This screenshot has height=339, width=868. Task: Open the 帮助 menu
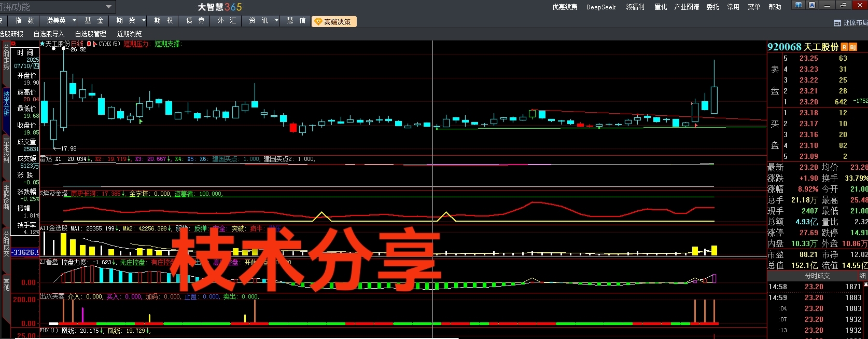(x=775, y=7)
